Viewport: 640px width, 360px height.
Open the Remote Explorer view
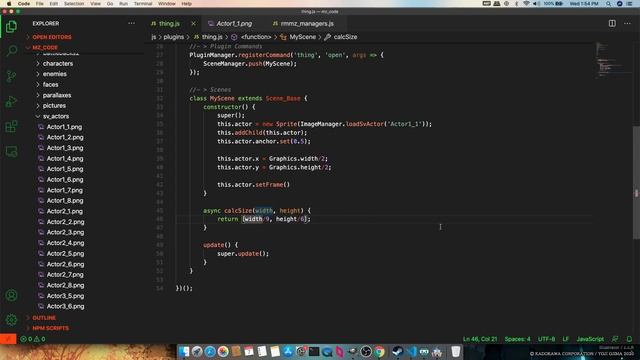tap(11, 151)
